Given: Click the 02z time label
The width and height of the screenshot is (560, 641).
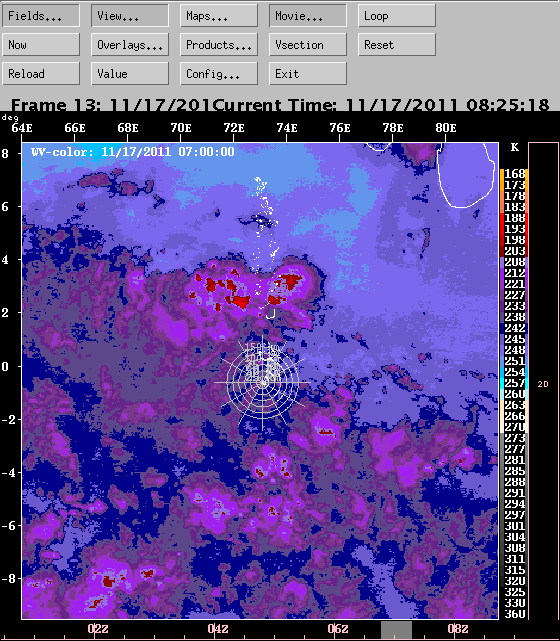Looking at the screenshot, I should [x=98, y=628].
